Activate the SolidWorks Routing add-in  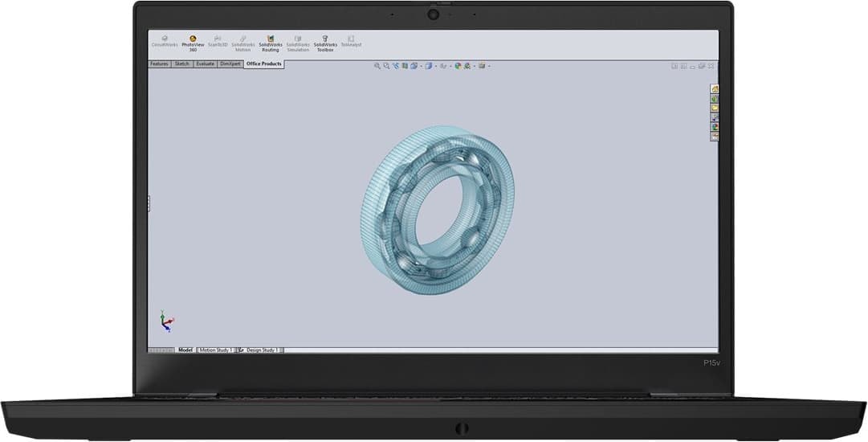point(271,43)
